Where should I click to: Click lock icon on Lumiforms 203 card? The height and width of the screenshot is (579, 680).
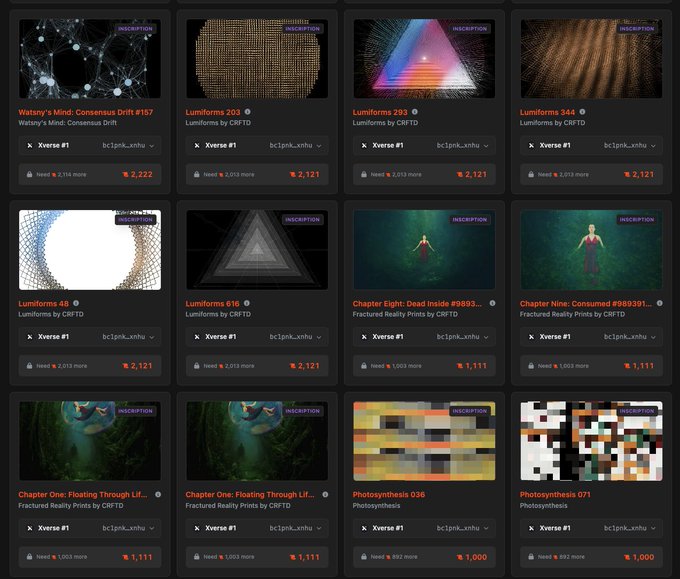click(196, 174)
